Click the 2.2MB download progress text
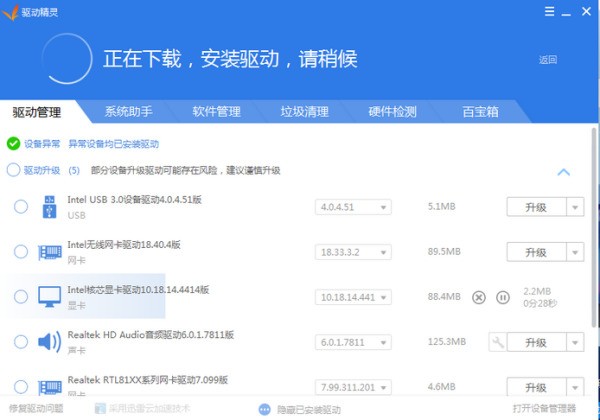 537,291
